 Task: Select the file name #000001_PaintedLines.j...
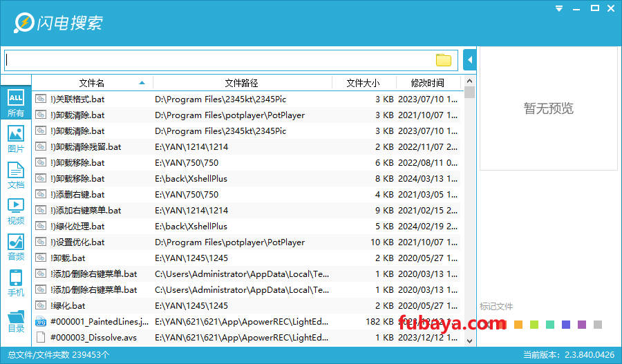[x=100, y=322]
